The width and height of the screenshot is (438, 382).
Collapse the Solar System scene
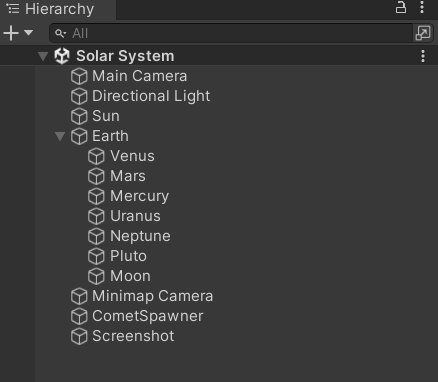click(43, 56)
